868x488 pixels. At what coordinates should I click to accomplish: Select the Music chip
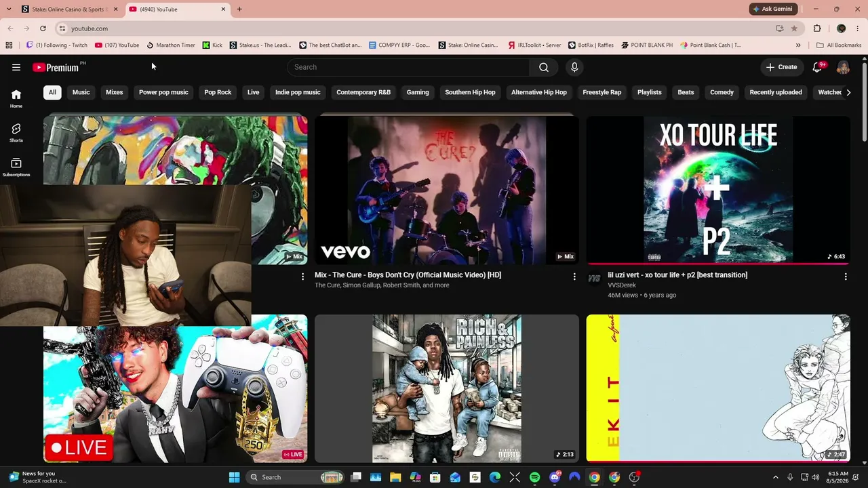click(x=81, y=92)
